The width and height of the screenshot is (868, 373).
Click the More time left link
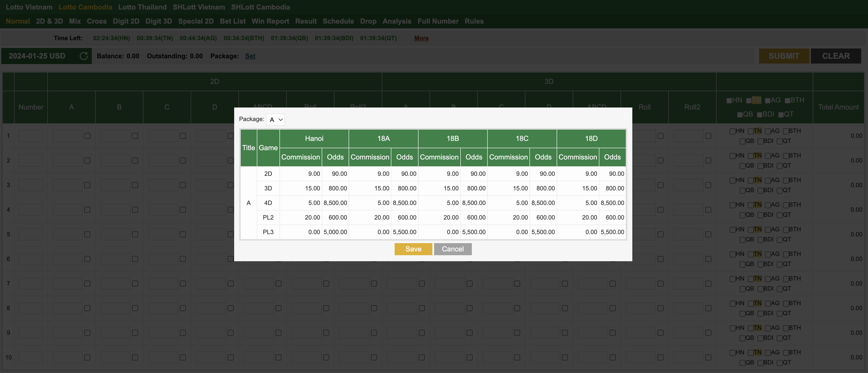coord(421,38)
